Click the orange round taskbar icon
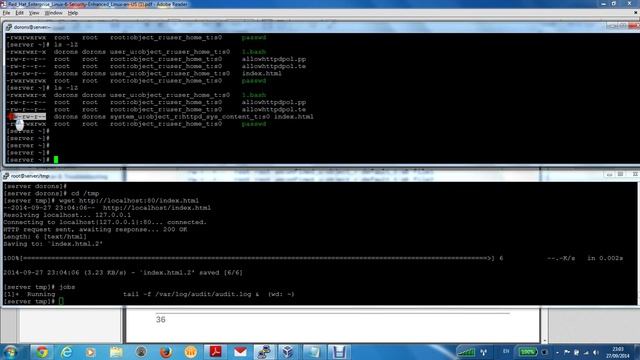This screenshot has width=640, height=360. pyautogui.click(x=191, y=352)
